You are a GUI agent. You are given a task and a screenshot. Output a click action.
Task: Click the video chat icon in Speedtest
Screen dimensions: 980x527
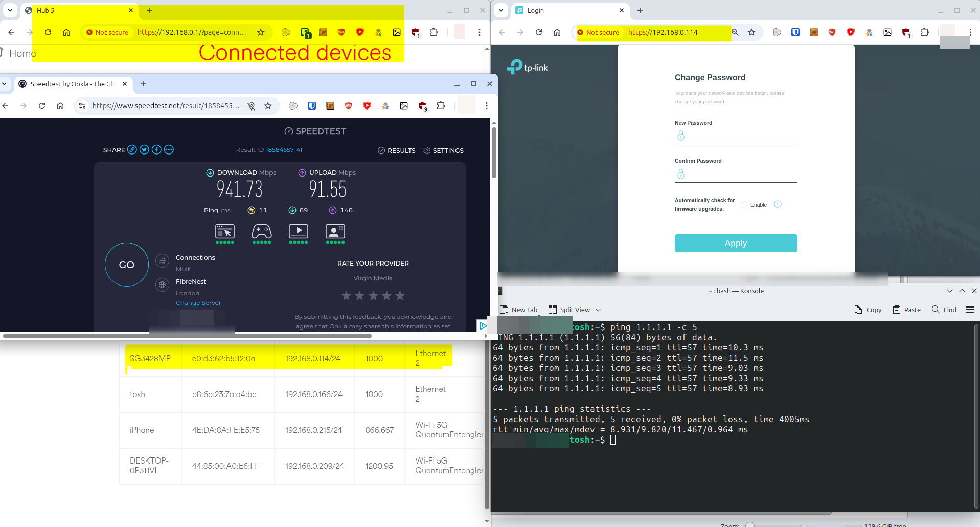(x=335, y=232)
